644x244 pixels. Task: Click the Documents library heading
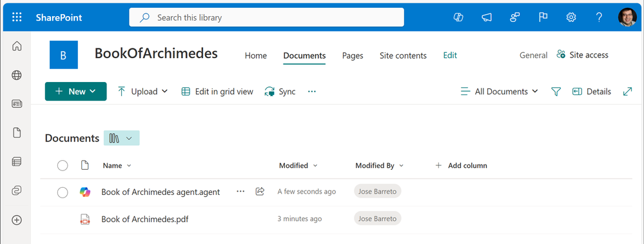[x=72, y=138]
